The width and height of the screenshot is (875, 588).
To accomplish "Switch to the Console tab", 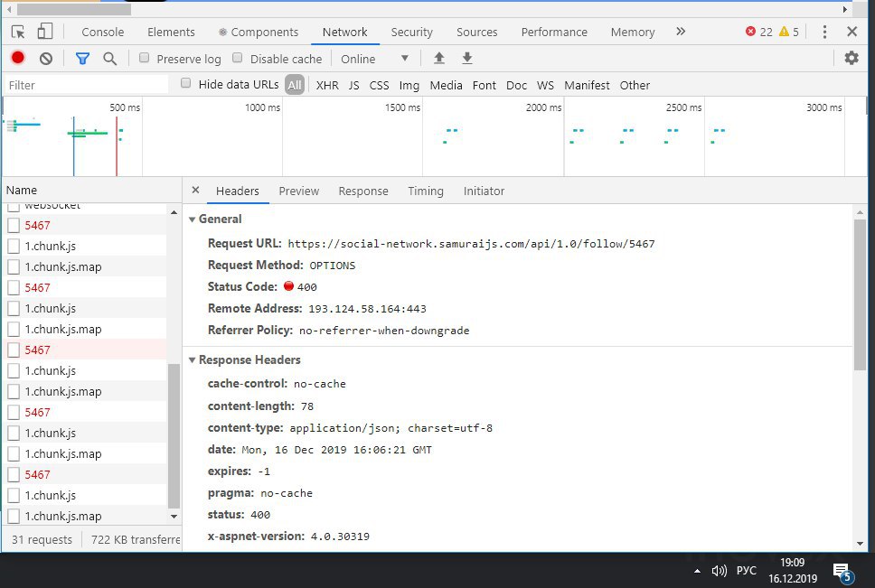I will tap(103, 33).
